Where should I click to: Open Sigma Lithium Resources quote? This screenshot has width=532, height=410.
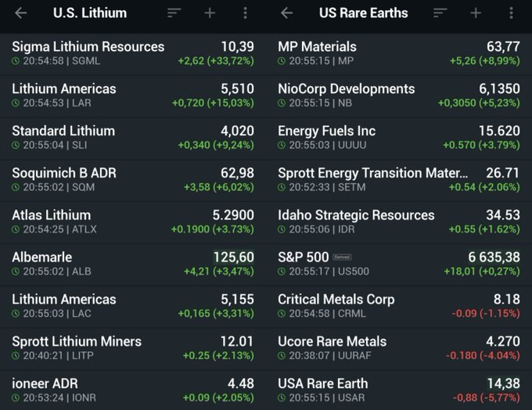(x=133, y=54)
